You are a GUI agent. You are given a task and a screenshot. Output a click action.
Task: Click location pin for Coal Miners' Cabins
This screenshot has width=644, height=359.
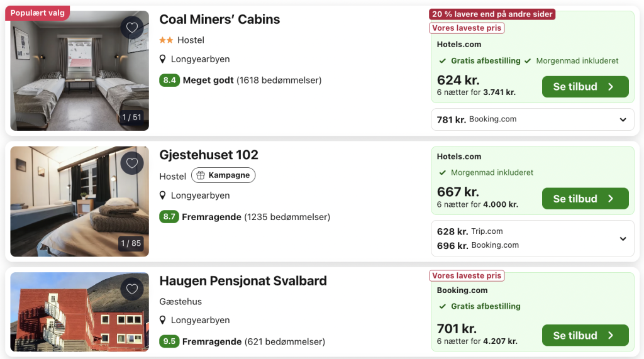(163, 60)
